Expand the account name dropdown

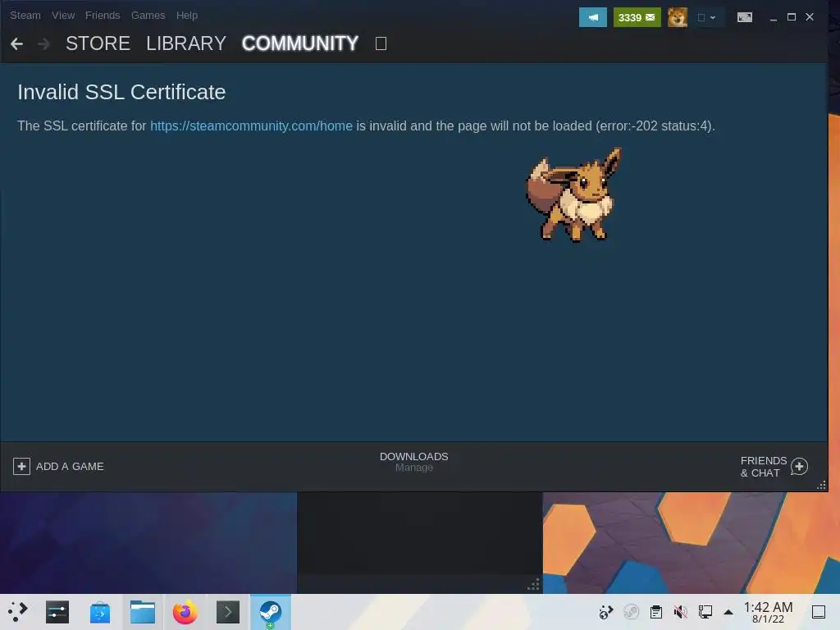(x=706, y=17)
